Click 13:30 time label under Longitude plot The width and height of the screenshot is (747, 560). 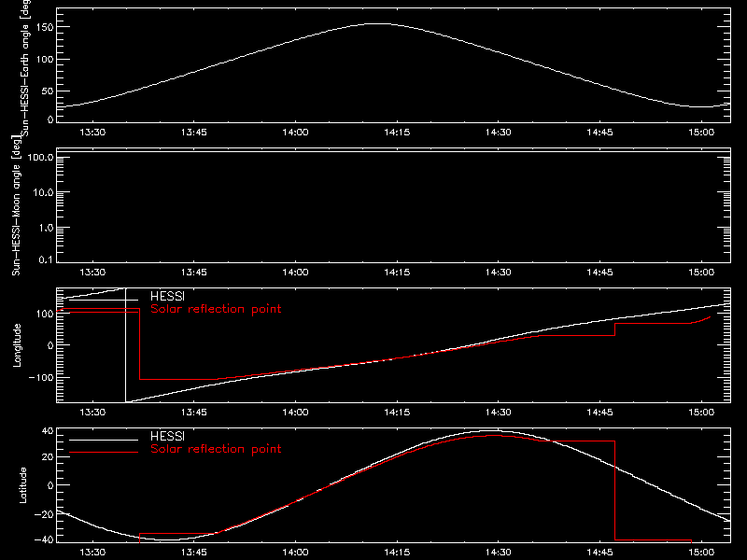(x=92, y=413)
